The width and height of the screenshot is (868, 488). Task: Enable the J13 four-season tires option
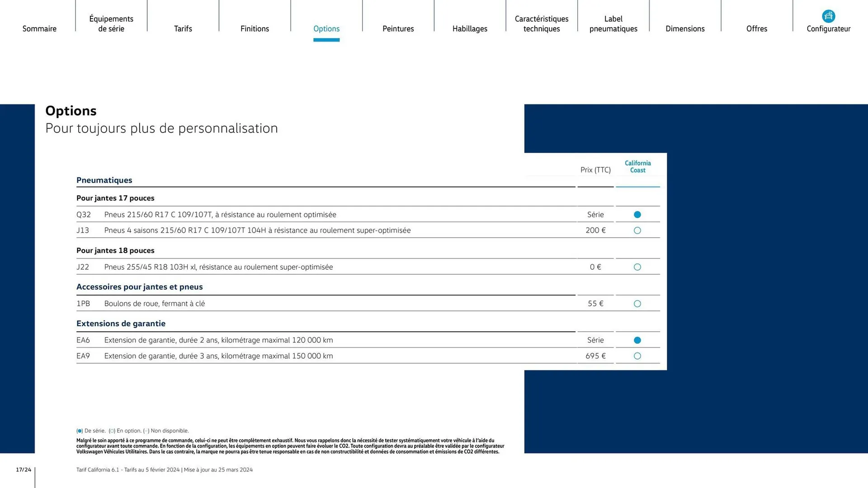point(637,230)
